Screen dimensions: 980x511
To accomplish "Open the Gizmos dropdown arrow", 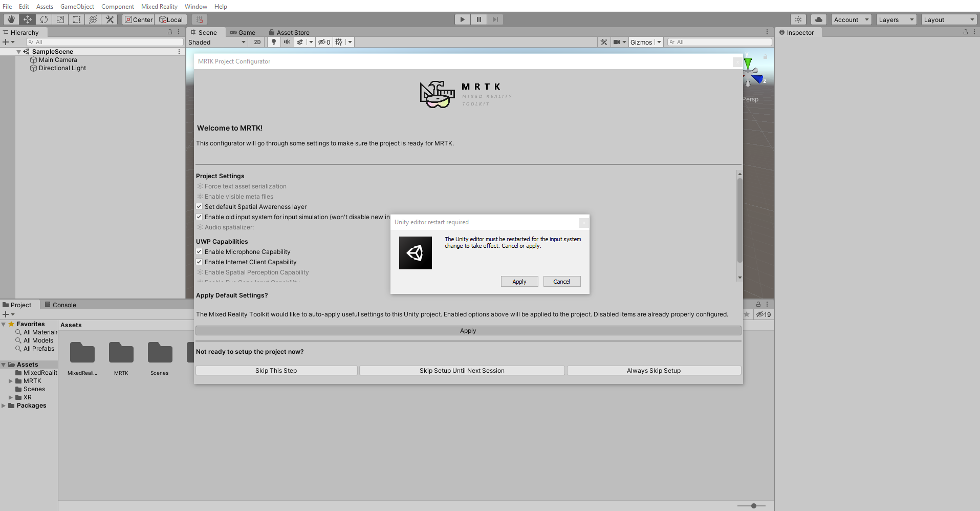I will click(659, 42).
